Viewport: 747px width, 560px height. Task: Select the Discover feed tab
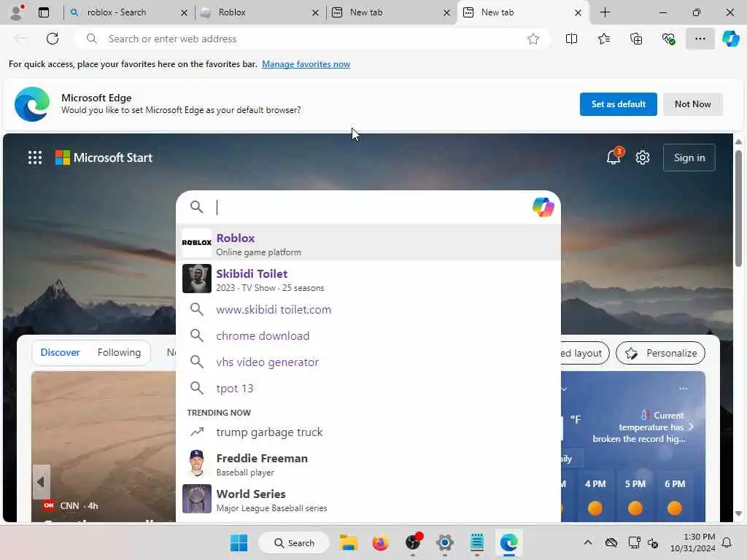(60, 352)
